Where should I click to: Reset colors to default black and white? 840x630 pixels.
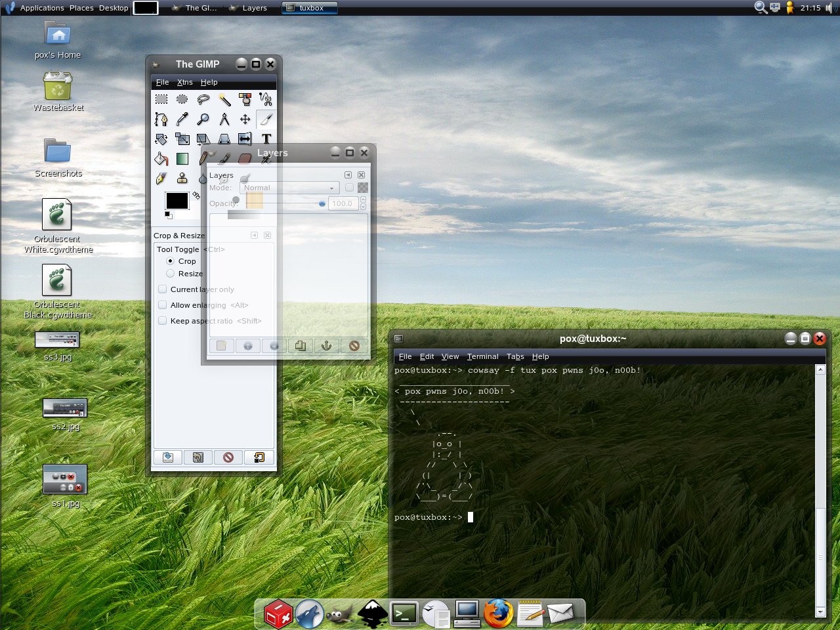click(169, 215)
